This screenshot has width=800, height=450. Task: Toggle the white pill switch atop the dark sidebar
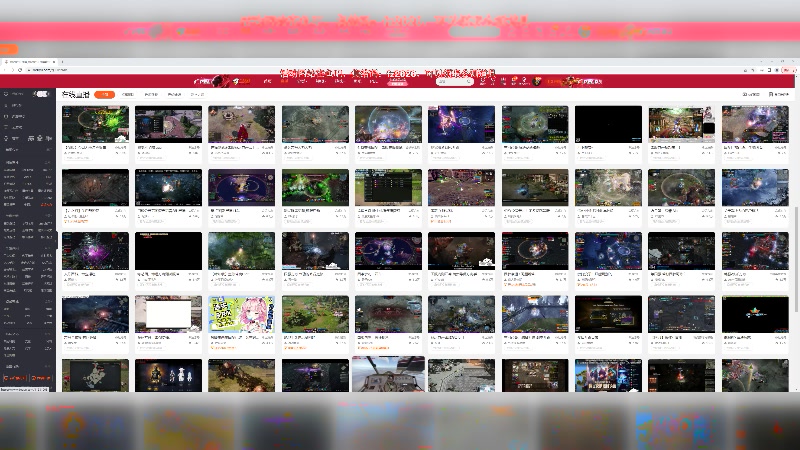click(x=41, y=94)
